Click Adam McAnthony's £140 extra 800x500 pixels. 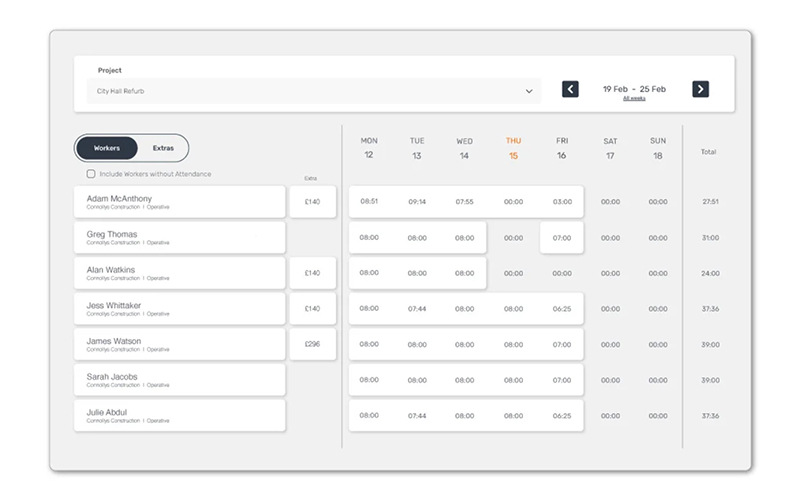pos(313,202)
